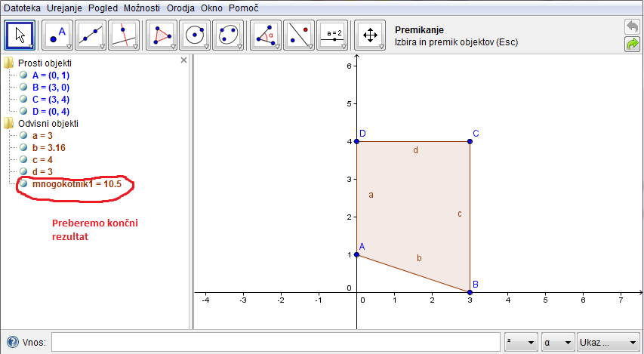The image size is (644, 354).
Task: Select the Move Graphics View tool
Action: [x=370, y=35]
